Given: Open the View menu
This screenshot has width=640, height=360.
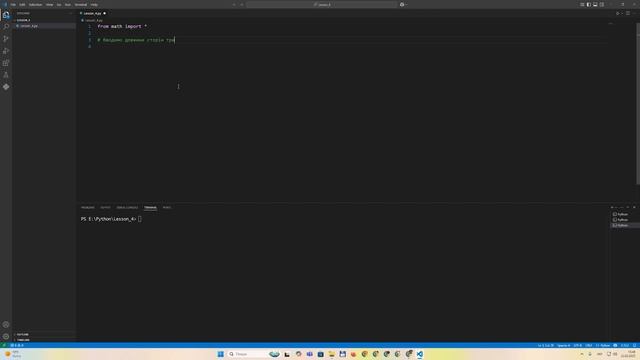Looking at the screenshot, I should tap(49, 4).
